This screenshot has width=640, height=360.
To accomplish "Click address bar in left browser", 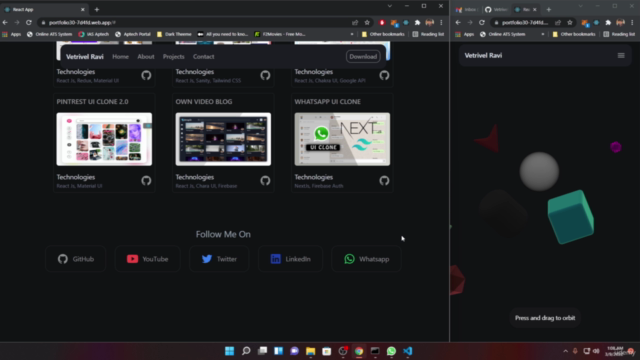I will [x=196, y=22].
